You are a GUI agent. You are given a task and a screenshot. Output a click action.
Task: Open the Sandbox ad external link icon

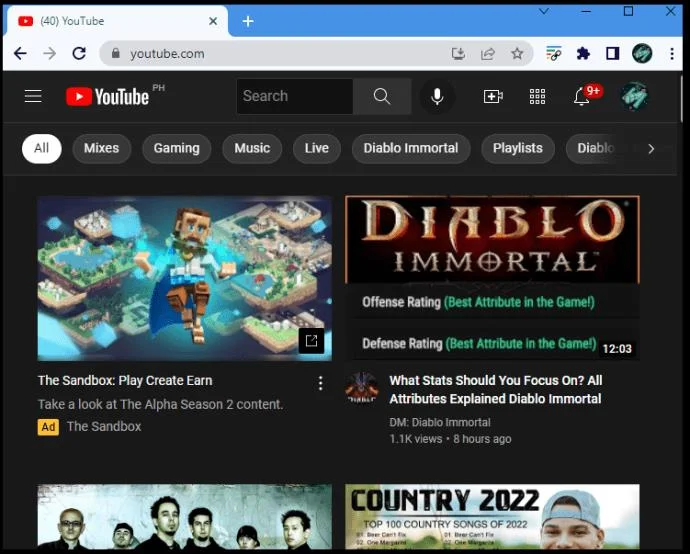coord(312,341)
